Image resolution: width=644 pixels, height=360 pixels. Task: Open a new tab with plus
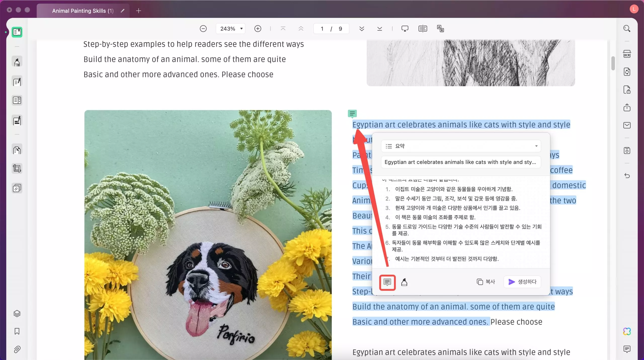[x=139, y=11]
